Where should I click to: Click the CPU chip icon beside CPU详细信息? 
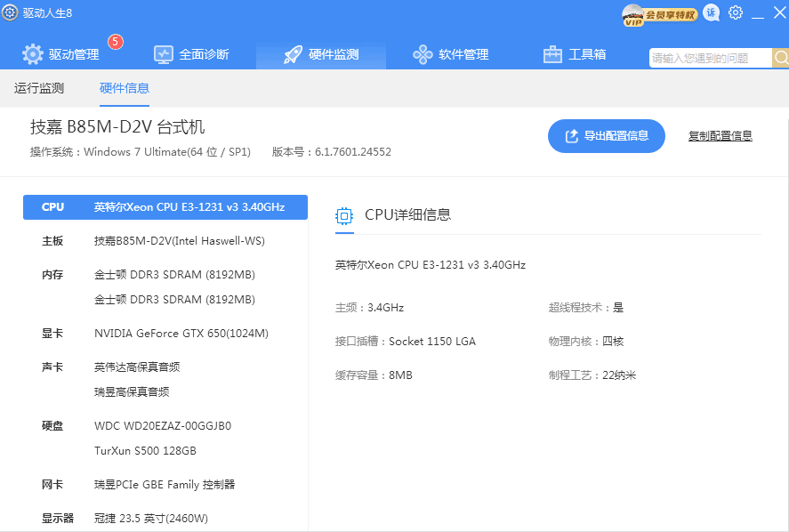click(344, 216)
